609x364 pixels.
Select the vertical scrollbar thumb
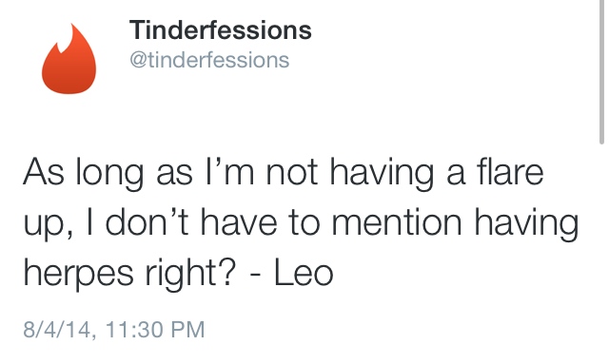pos(601,72)
